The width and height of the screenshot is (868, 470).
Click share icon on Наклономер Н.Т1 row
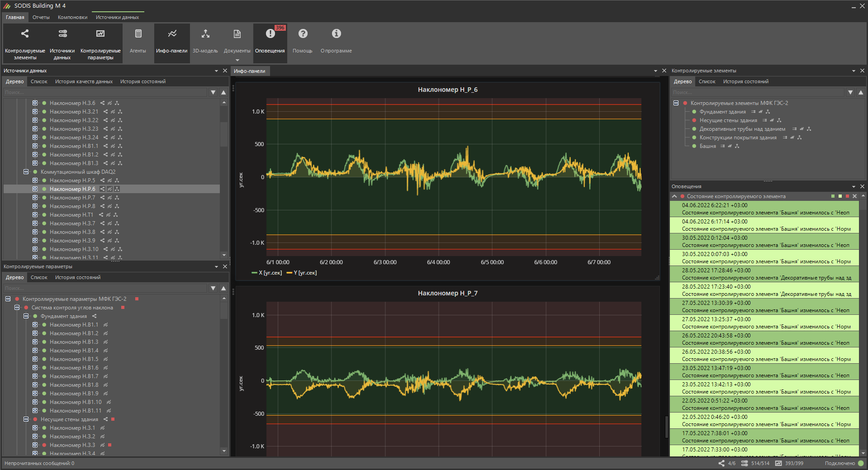(101, 215)
